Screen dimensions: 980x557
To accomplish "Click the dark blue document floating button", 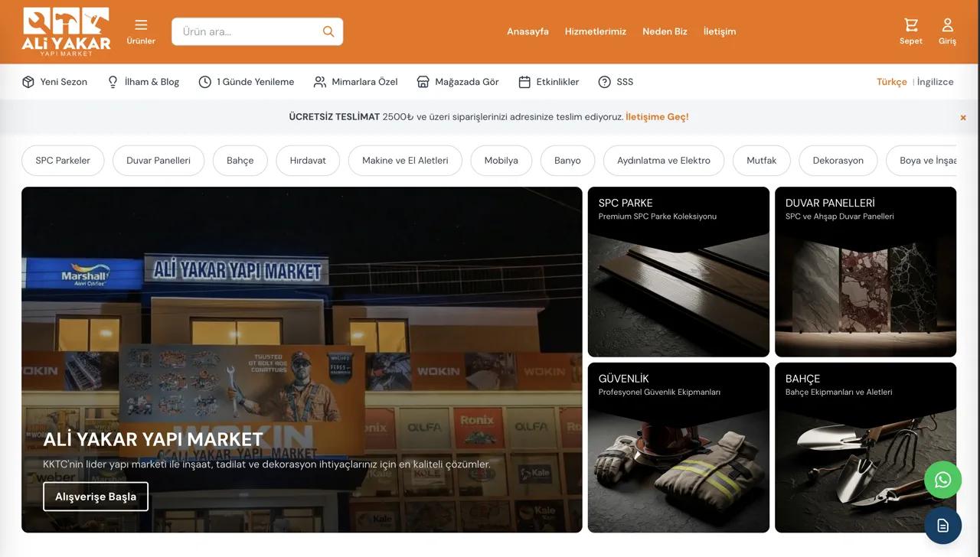I will pos(942,526).
